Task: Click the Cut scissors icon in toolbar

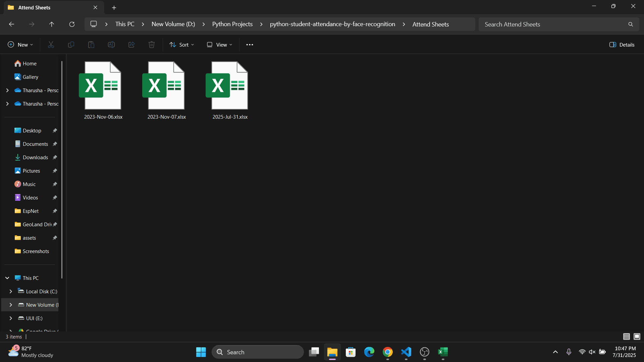Action: 51,45
